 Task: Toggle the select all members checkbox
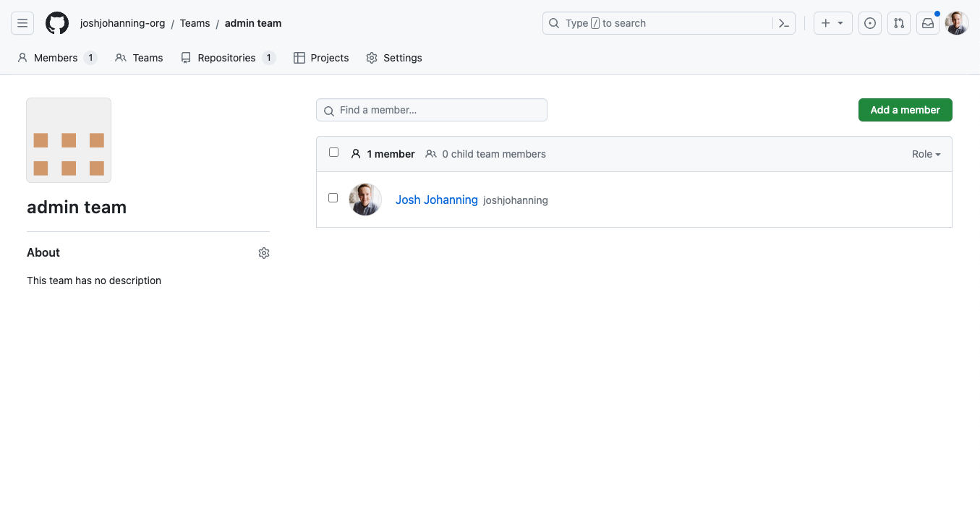(333, 153)
